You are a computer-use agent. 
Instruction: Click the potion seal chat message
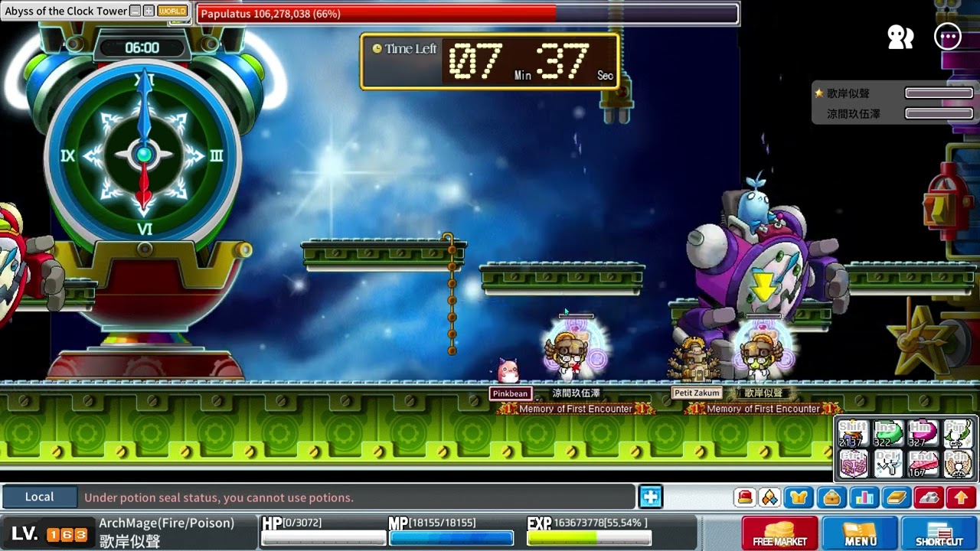coord(219,497)
